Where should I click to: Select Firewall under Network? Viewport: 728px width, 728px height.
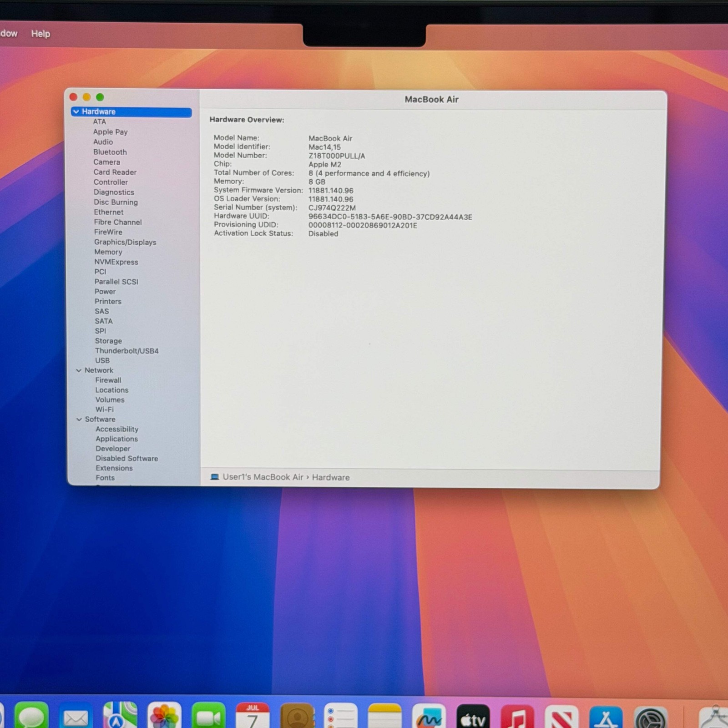click(108, 380)
